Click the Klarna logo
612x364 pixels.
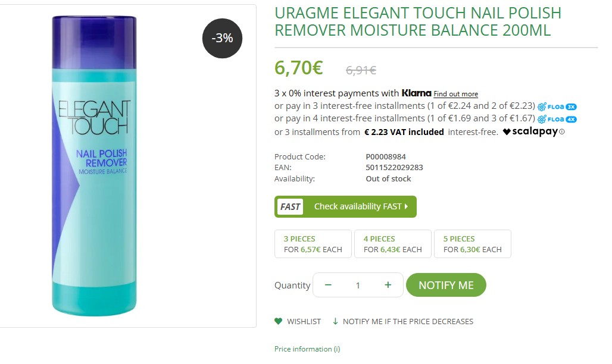416,93
